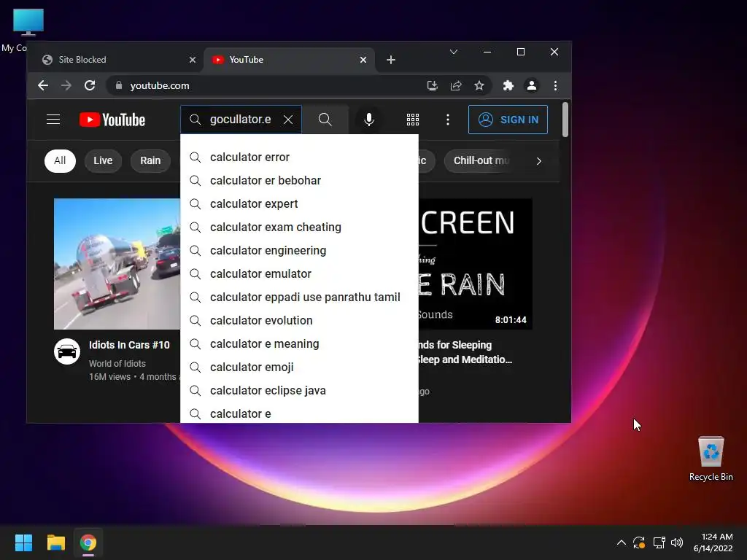747x560 pixels.
Task: Open File Explorer from the taskbar
Action: click(55, 542)
